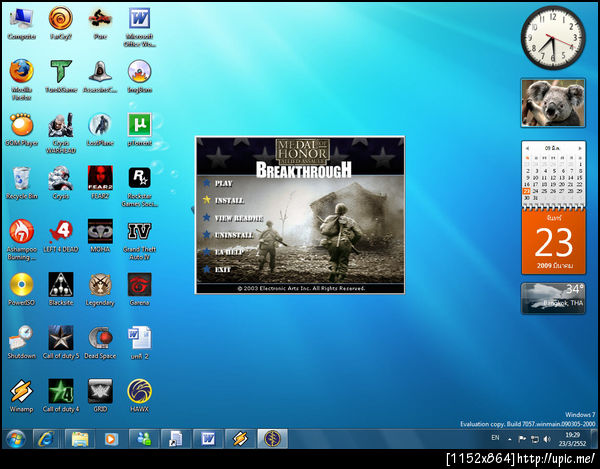This screenshot has height=469, width=600.
Task: Open the Legendary game shortcut
Action: 100,289
